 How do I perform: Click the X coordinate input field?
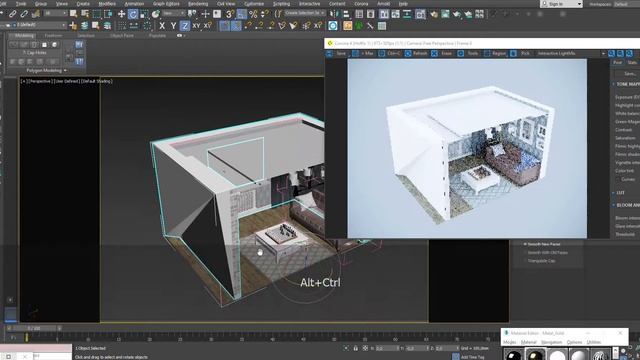pos(386,348)
